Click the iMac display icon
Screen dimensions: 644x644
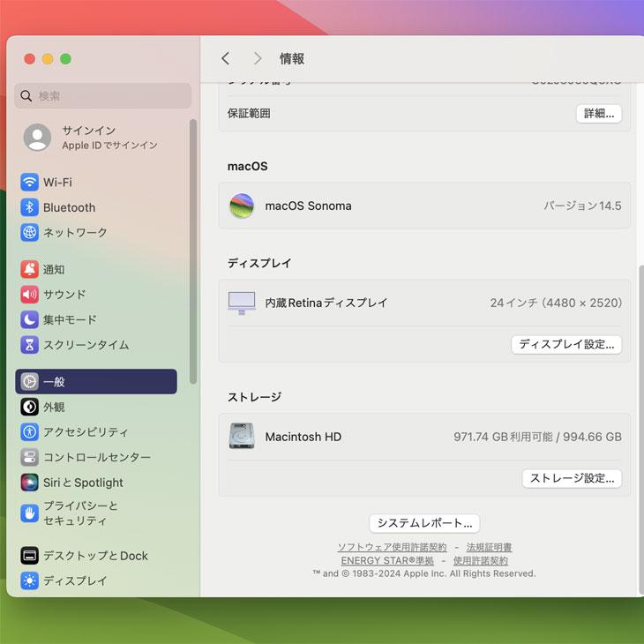point(242,303)
